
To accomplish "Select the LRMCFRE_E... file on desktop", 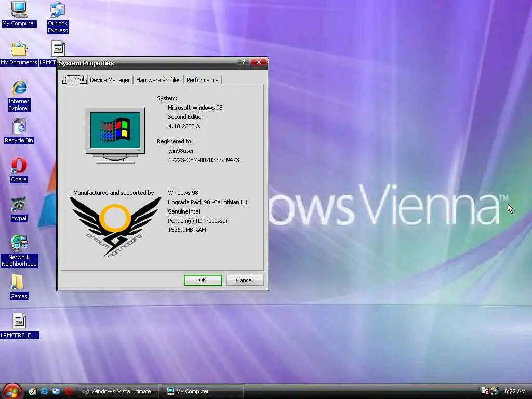I will tap(19, 326).
